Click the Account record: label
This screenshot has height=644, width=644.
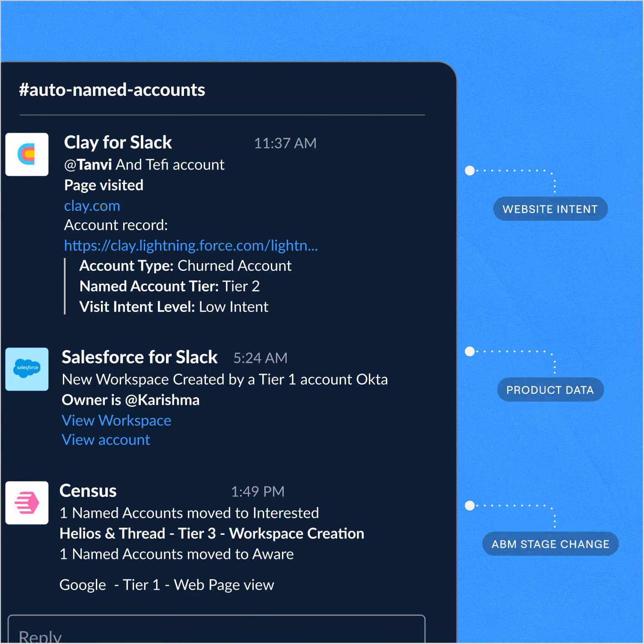point(116,225)
